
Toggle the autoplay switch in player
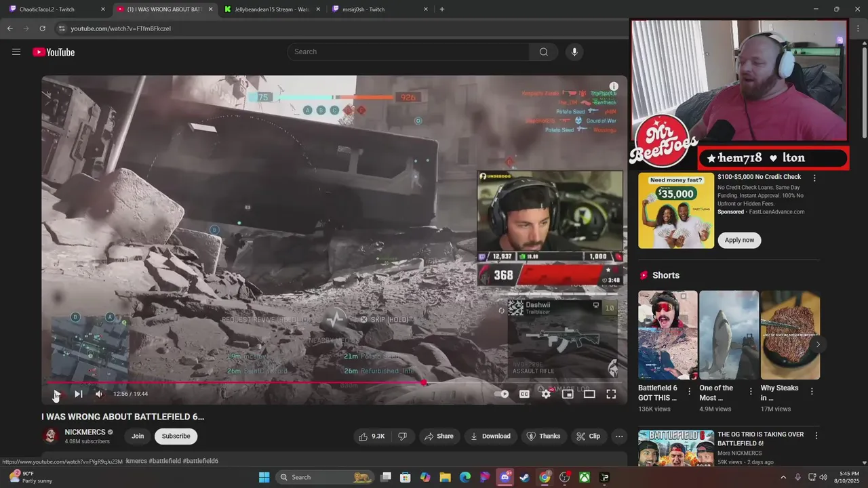coord(501,394)
